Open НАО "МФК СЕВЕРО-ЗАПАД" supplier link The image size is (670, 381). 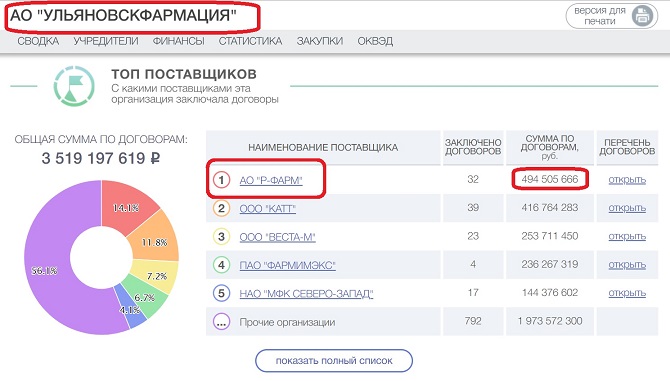306,294
